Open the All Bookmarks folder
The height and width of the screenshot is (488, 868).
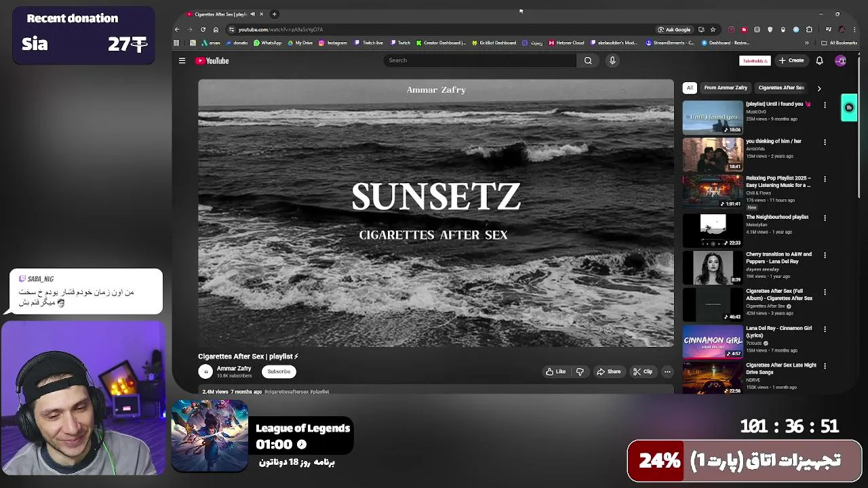[839, 43]
